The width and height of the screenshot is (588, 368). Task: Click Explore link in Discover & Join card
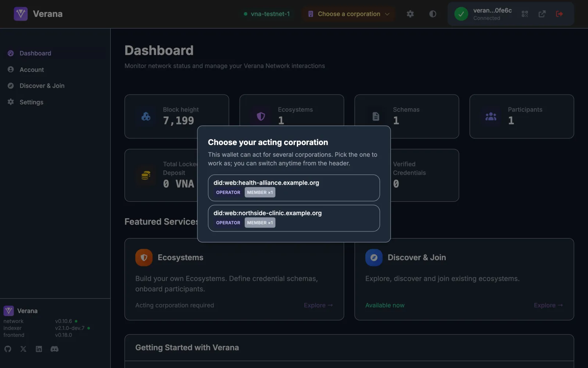(548, 305)
